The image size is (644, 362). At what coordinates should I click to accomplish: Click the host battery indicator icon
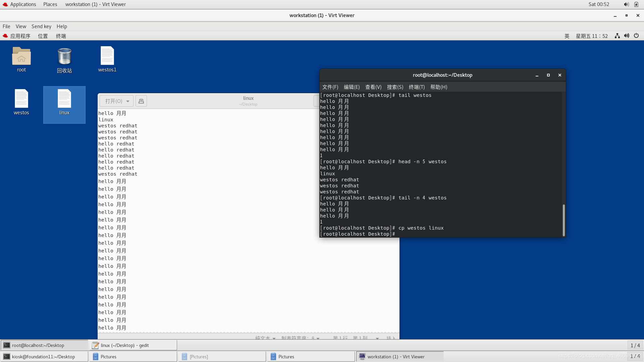[636, 4]
